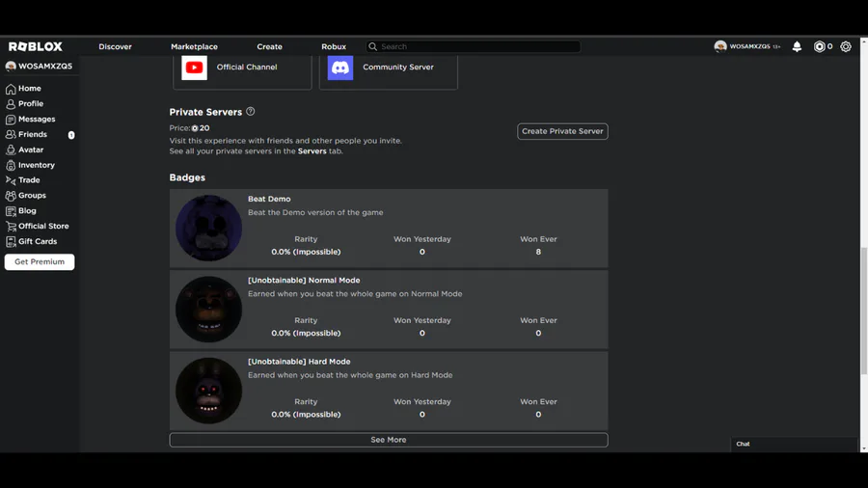Click the Inventory label in sidebar
The width and height of the screenshot is (868, 488).
click(x=37, y=165)
